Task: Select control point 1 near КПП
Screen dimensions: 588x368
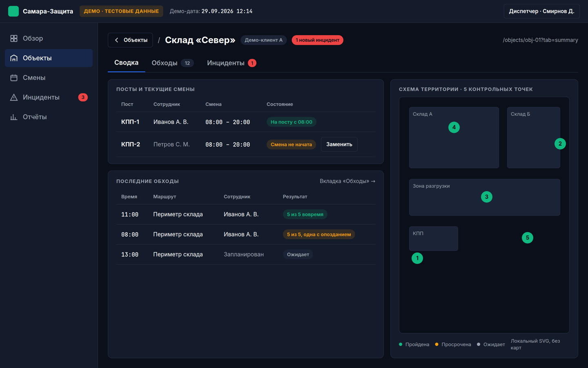Action: pyautogui.click(x=417, y=258)
